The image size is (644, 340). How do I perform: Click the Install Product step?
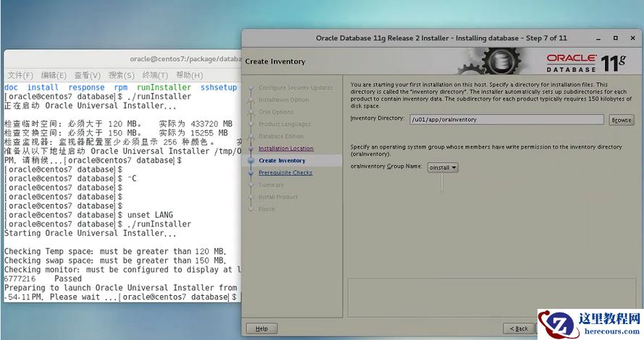pyautogui.click(x=278, y=197)
